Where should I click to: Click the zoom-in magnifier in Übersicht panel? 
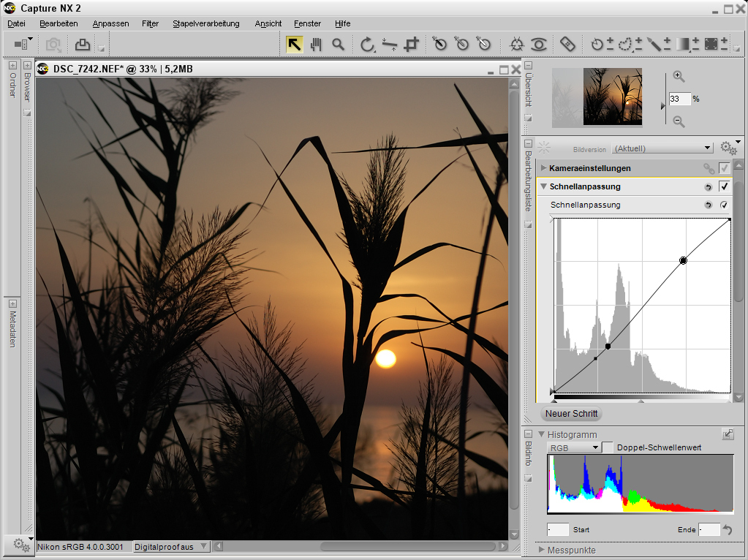[679, 76]
